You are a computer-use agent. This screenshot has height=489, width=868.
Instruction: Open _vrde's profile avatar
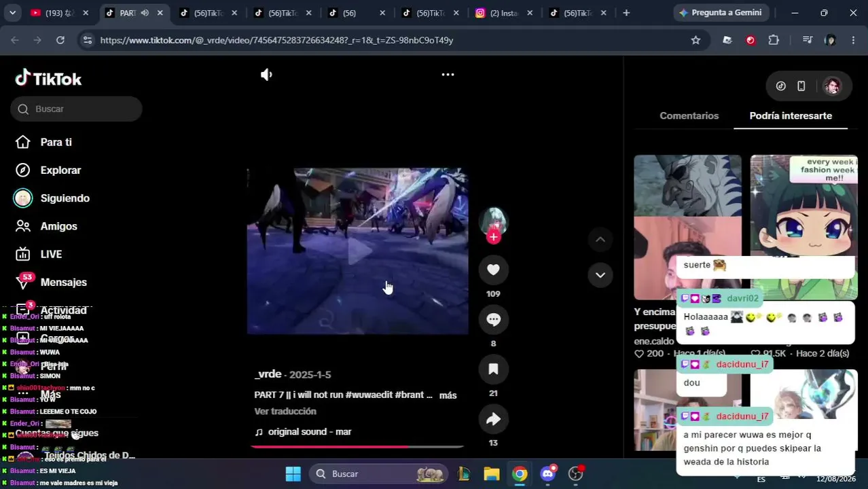(493, 221)
